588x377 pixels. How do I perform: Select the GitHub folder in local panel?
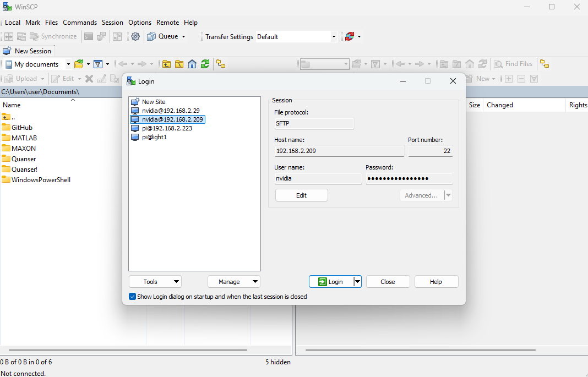[x=22, y=128]
